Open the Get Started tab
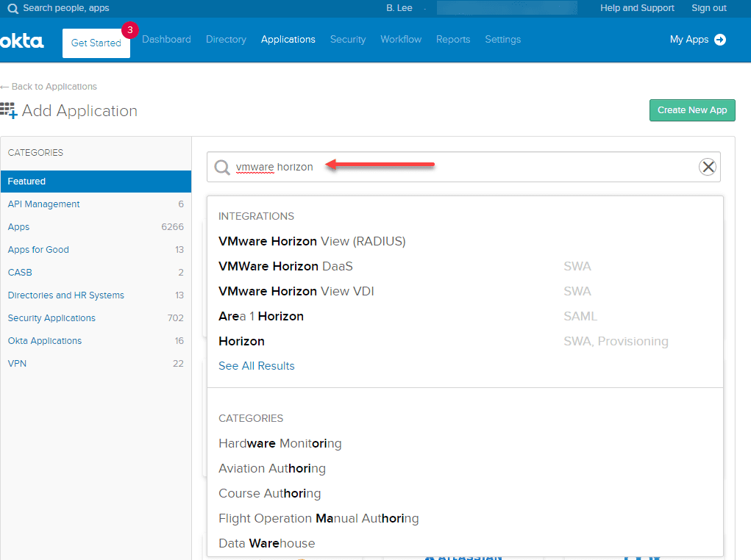This screenshot has height=560, width=751. click(96, 43)
